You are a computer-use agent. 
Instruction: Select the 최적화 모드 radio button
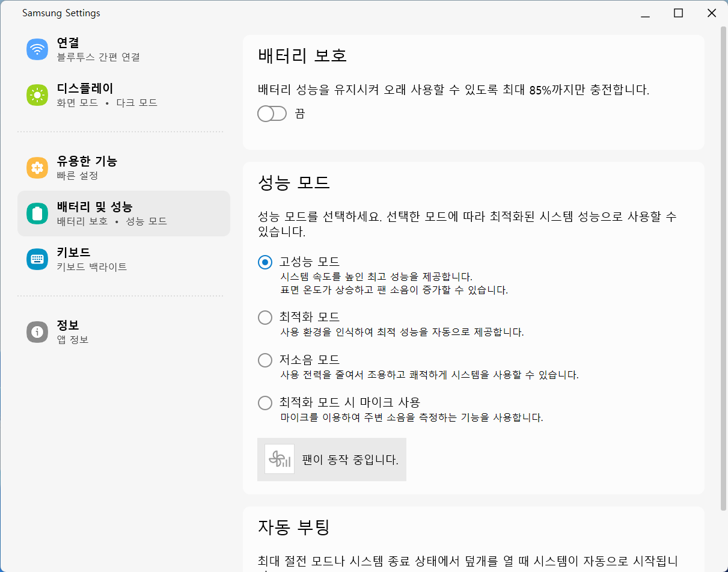pyautogui.click(x=265, y=318)
